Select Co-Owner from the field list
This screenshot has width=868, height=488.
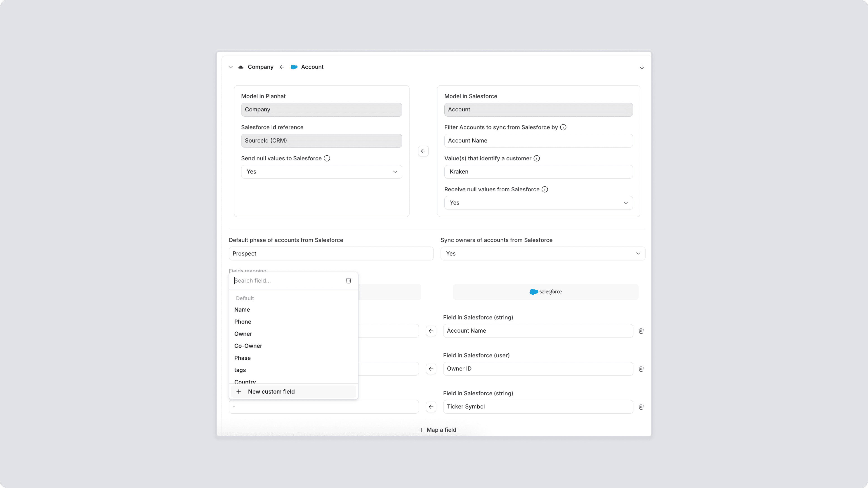point(248,346)
